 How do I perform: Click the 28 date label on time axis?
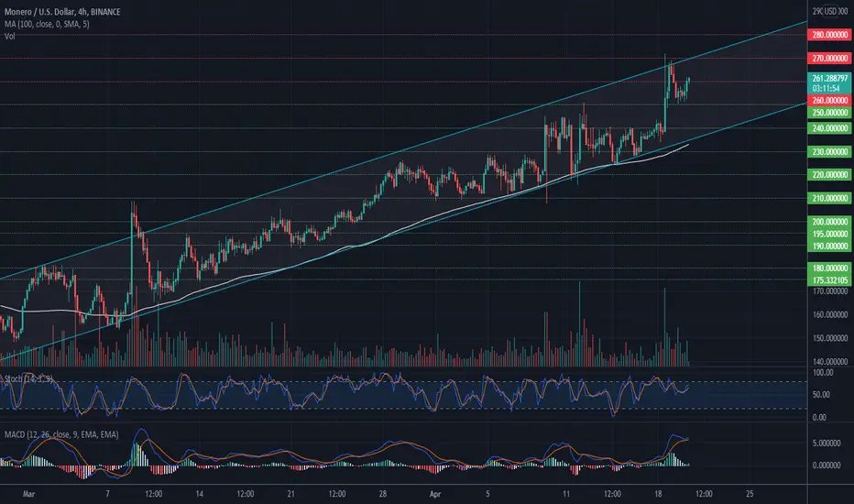(x=382, y=494)
